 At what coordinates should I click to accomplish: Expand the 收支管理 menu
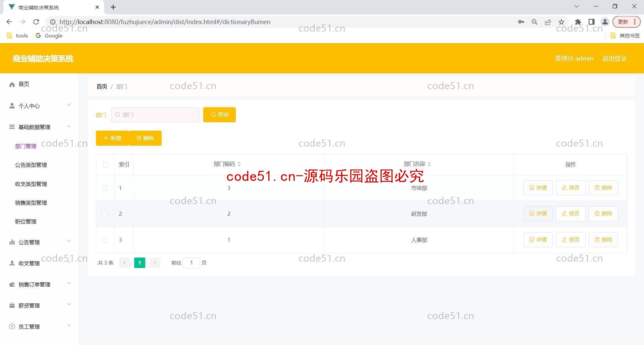coord(69,262)
